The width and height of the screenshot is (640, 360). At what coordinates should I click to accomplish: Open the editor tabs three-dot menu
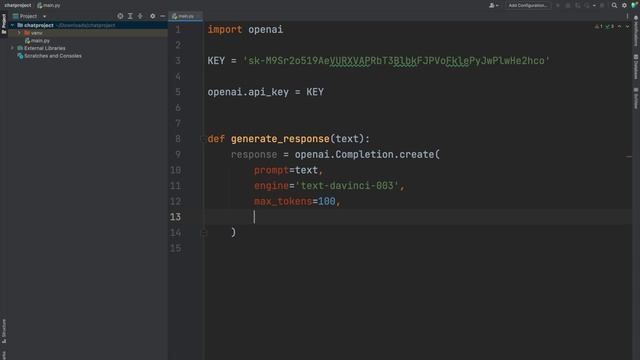point(627,16)
